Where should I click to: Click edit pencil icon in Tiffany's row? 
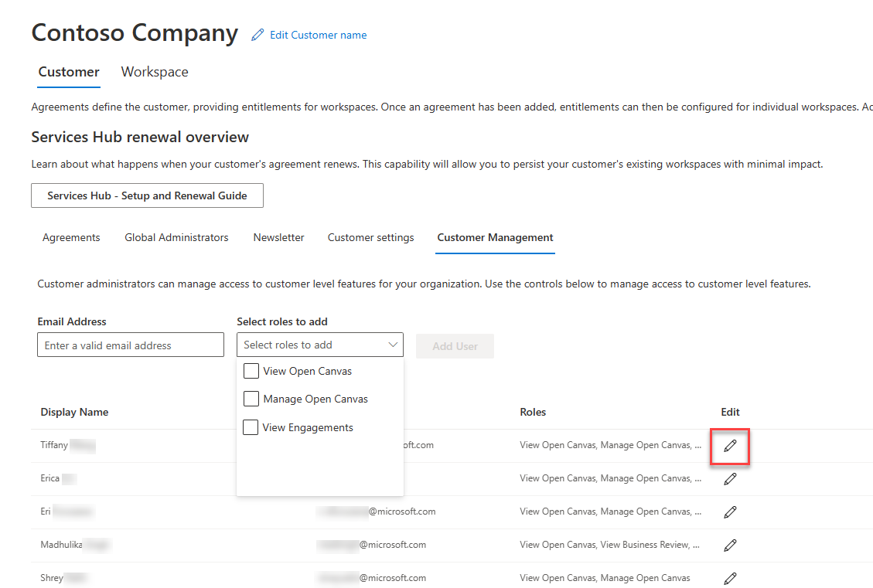730,446
